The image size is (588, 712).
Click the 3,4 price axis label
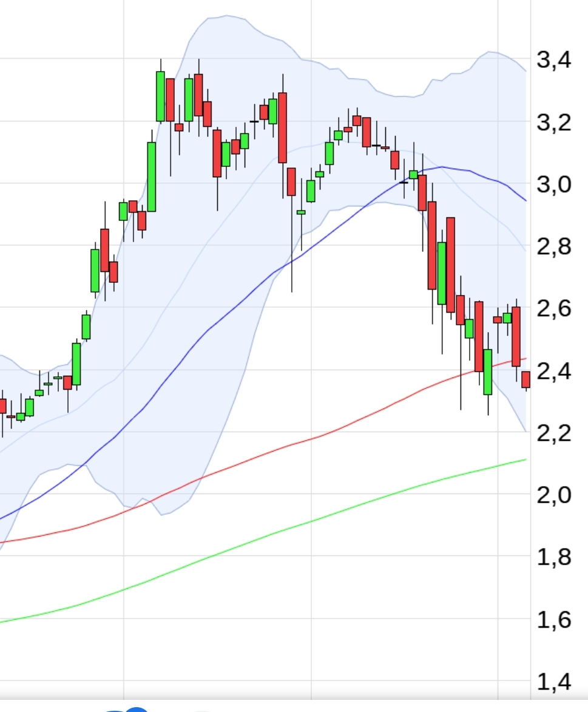point(553,59)
